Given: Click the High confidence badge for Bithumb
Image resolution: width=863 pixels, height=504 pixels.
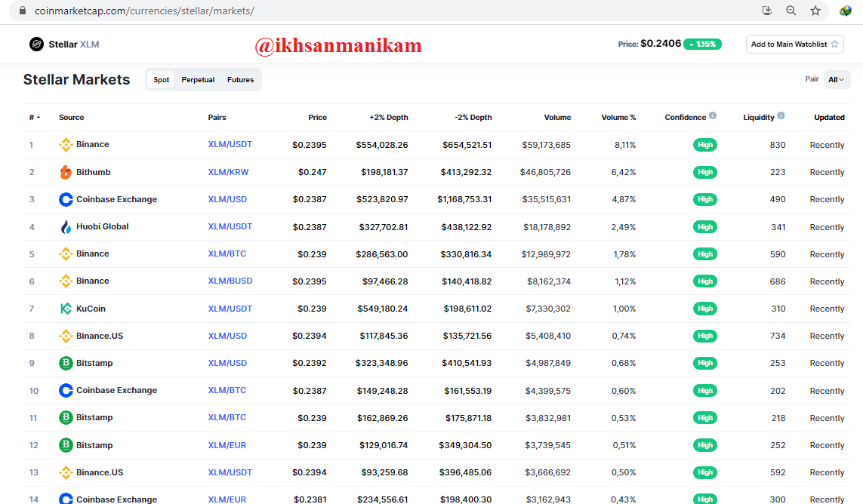Looking at the screenshot, I should 705,172.
